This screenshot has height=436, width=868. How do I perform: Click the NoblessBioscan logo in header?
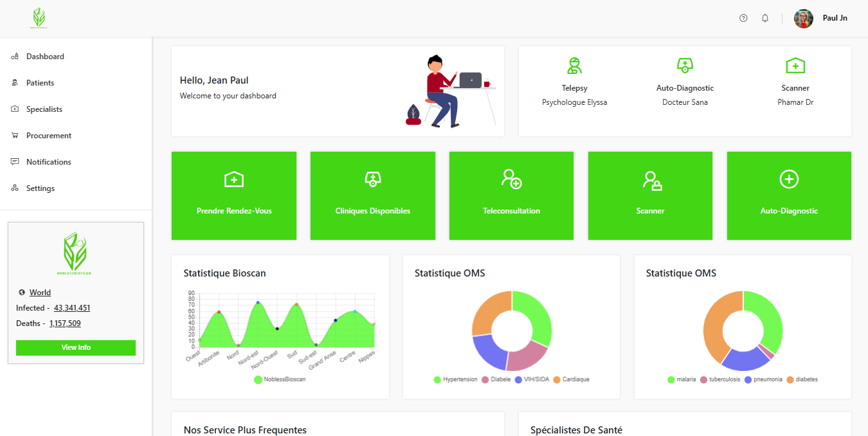pyautogui.click(x=39, y=18)
